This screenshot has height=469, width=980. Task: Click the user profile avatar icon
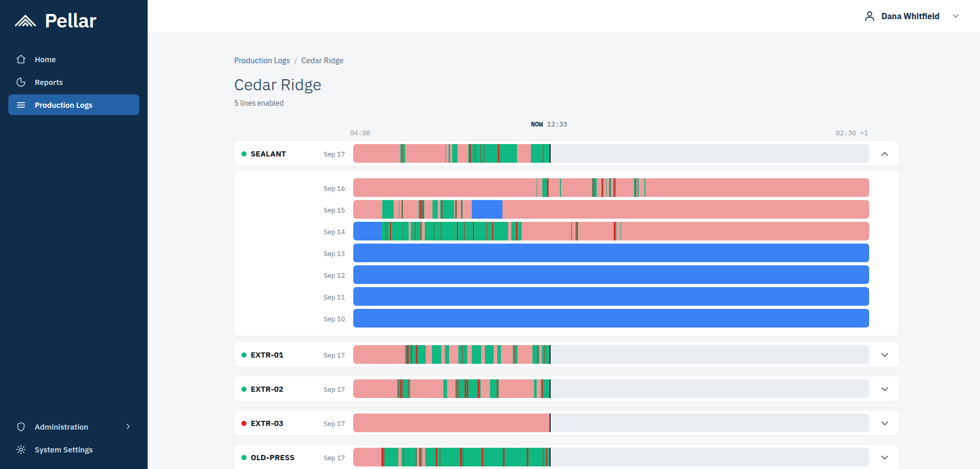point(869,16)
